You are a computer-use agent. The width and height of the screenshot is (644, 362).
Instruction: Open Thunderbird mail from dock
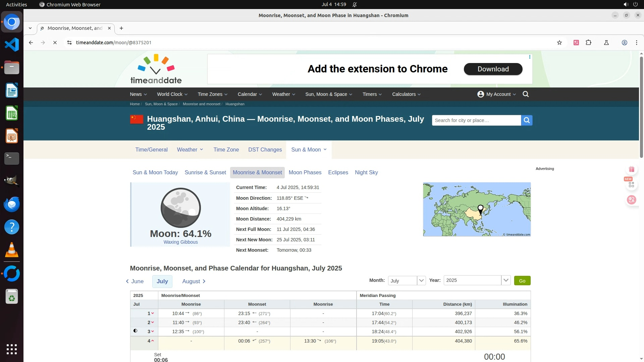pos(12,204)
